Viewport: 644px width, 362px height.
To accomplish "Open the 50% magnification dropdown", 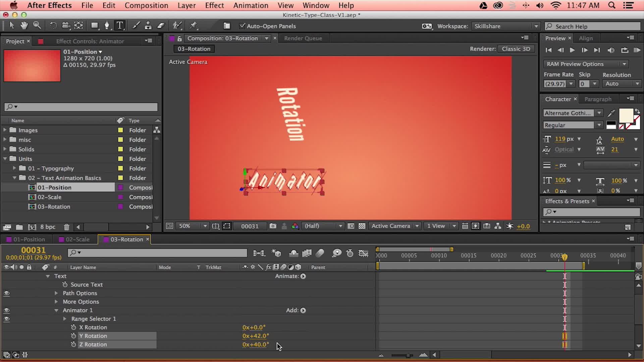I will click(x=194, y=226).
